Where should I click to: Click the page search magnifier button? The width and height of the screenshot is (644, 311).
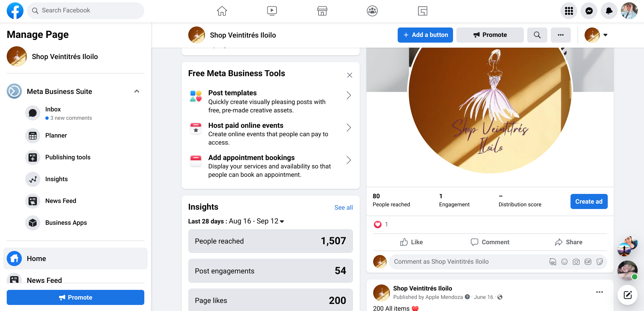pyautogui.click(x=537, y=35)
